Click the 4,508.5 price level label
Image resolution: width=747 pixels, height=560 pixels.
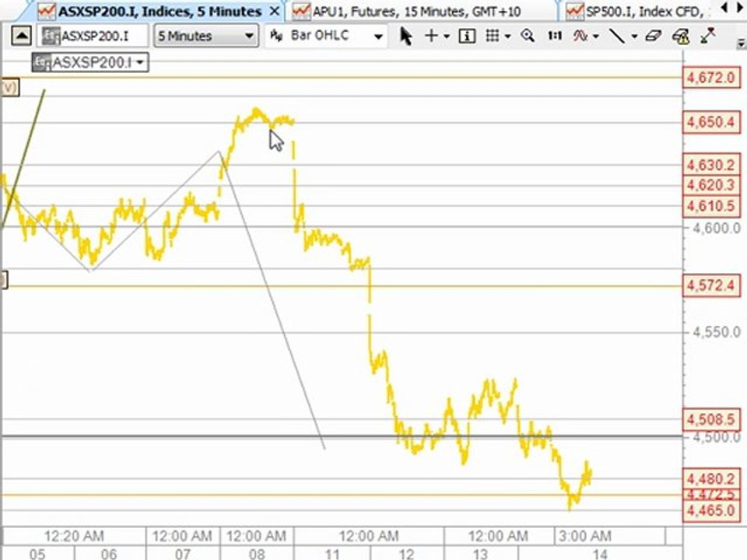711,419
